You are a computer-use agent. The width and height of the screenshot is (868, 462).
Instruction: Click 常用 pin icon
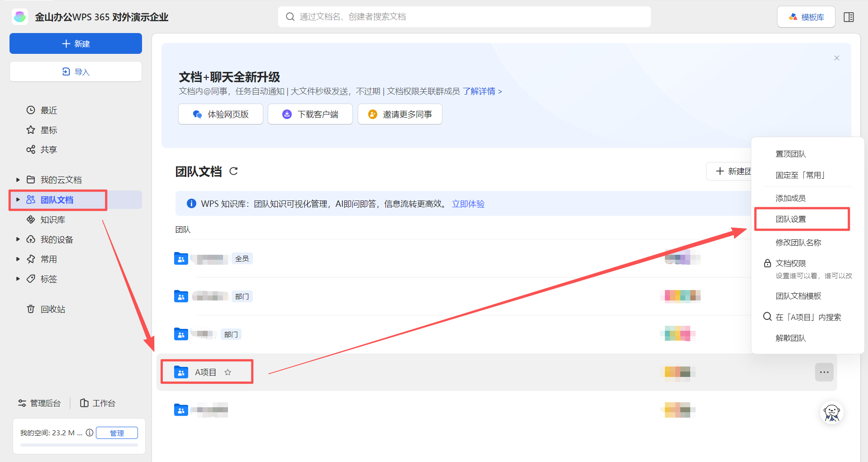(x=31, y=259)
